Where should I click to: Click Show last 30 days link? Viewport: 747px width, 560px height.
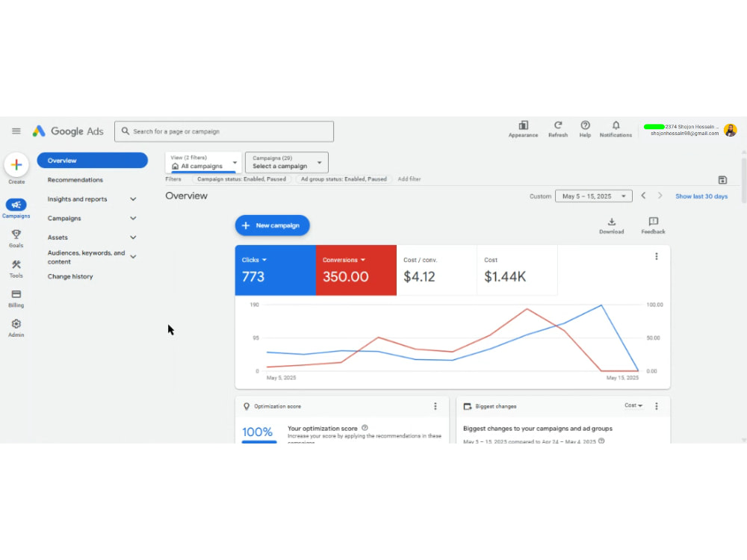[701, 196]
